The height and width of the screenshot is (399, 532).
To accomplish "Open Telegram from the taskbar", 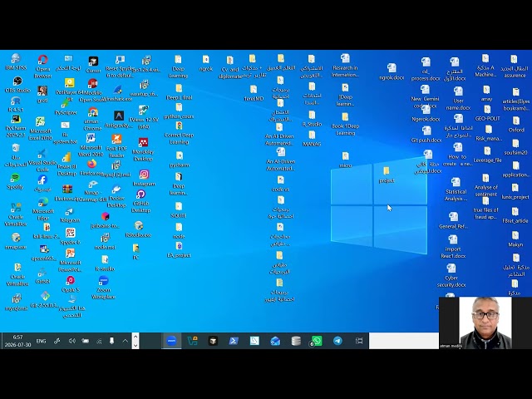I will pos(337,341).
